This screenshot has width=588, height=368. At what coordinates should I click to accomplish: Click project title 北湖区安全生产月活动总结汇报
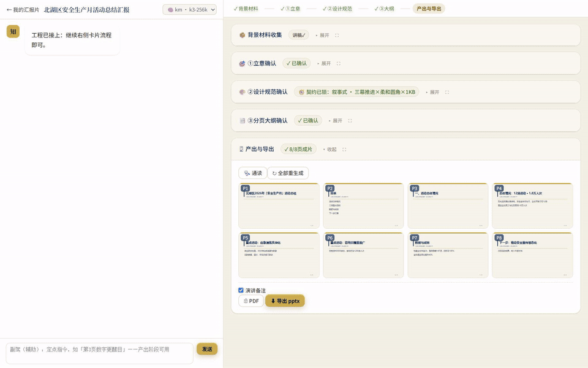[x=86, y=10]
